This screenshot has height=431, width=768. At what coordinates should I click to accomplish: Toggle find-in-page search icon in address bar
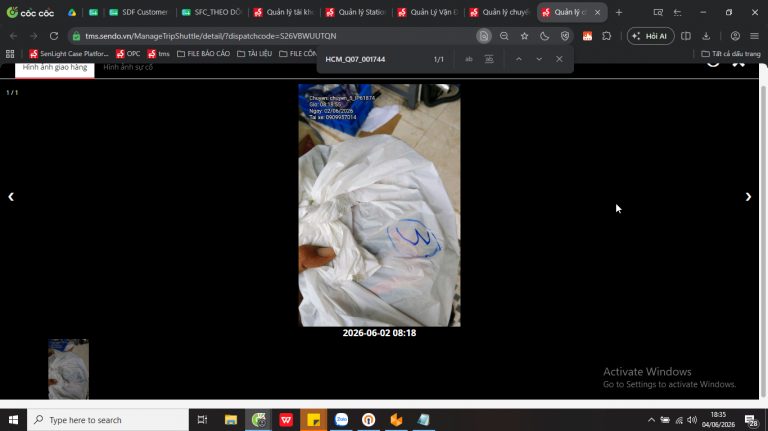pyautogui.click(x=484, y=36)
